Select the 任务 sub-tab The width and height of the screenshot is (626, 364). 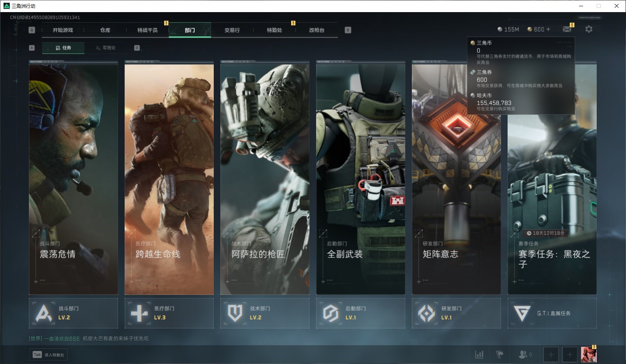click(x=63, y=48)
